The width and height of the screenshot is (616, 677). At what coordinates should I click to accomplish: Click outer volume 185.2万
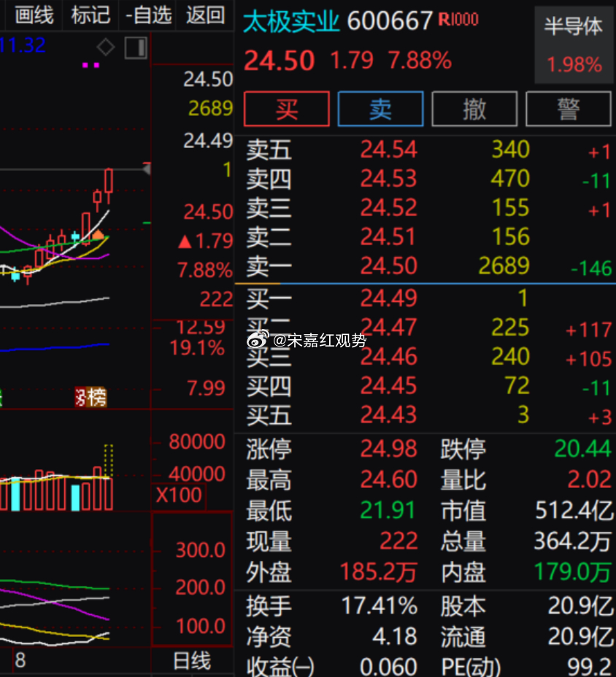click(x=378, y=572)
